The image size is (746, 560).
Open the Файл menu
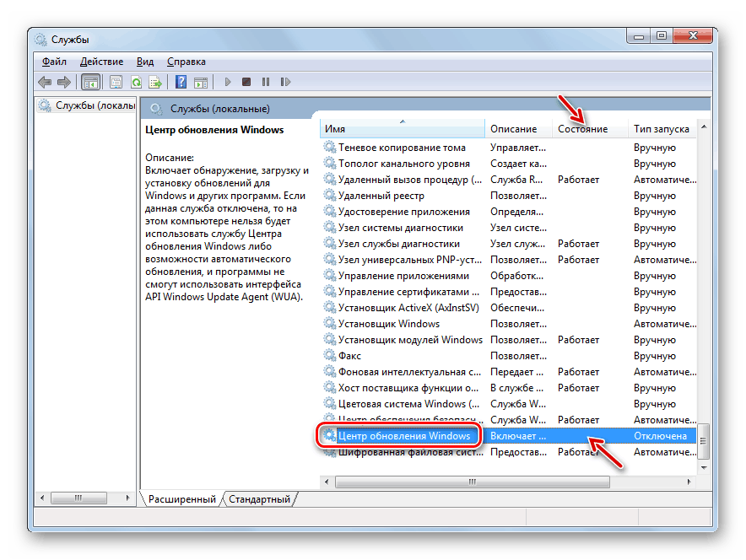point(54,62)
